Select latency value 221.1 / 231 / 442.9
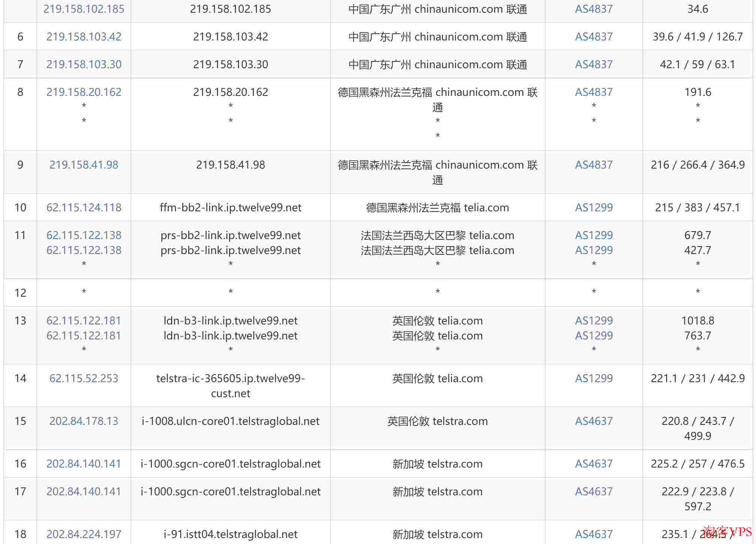The height and width of the screenshot is (544, 756). click(697, 378)
